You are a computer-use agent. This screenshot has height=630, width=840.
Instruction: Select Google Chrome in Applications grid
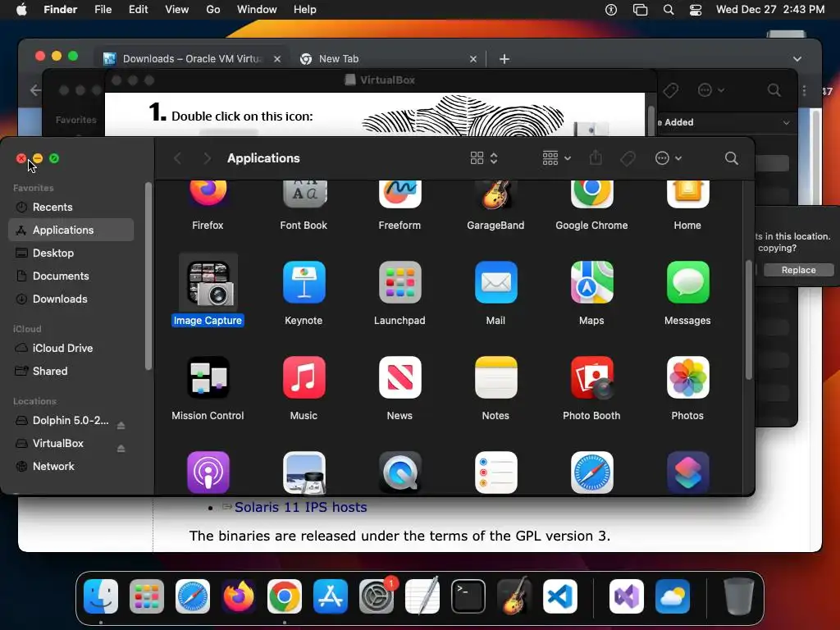[591, 194]
